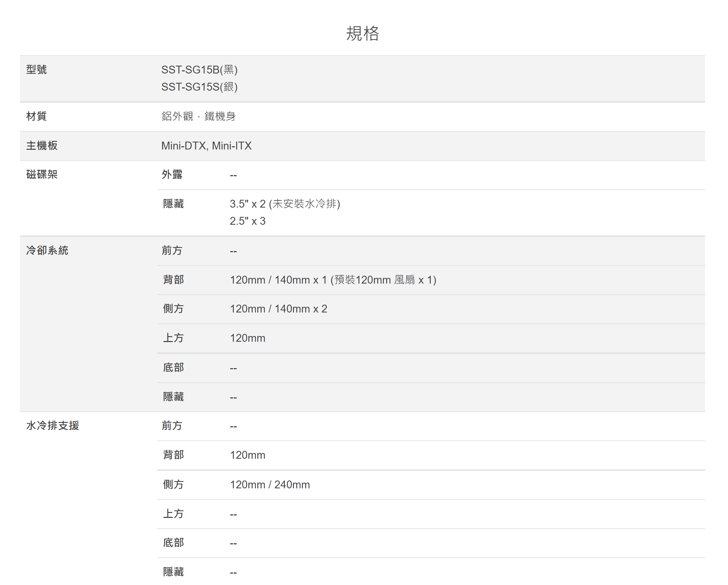
Task: Click the 規格 heading at top
Action: click(x=362, y=34)
